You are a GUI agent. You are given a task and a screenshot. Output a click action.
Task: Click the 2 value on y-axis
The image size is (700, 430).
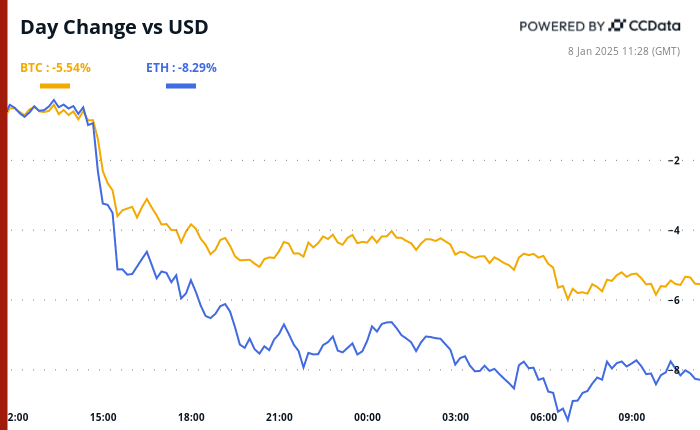(x=676, y=160)
